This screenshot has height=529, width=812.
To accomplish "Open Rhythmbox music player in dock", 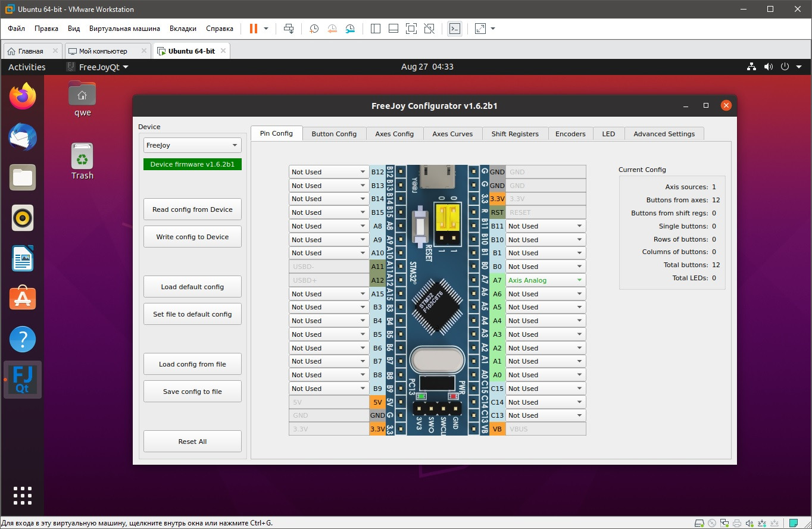I will [23, 218].
